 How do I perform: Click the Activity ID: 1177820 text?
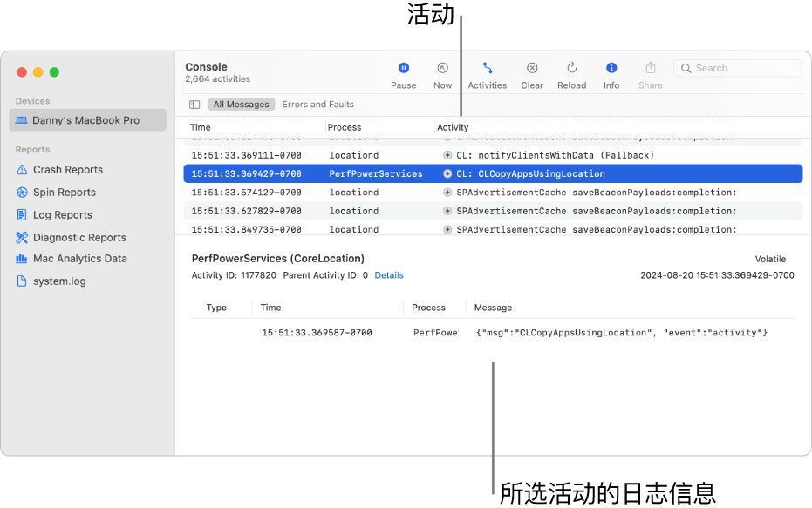pos(234,275)
